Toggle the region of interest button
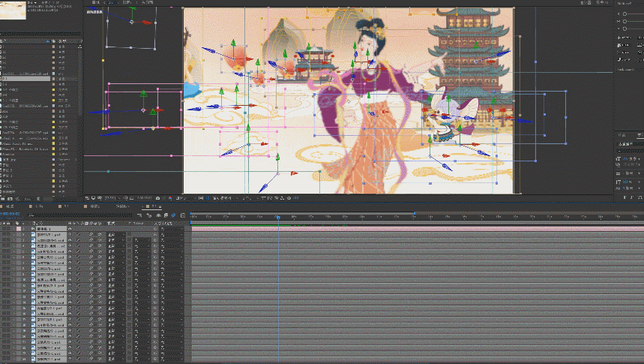This screenshot has height=364, width=644. pyautogui.click(x=200, y=198)
